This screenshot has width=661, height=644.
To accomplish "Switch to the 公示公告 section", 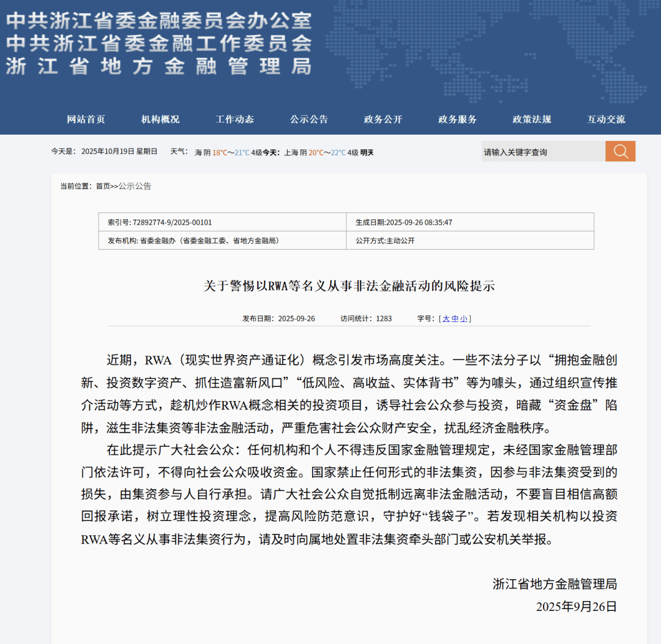I will click(x=308, y=119).
